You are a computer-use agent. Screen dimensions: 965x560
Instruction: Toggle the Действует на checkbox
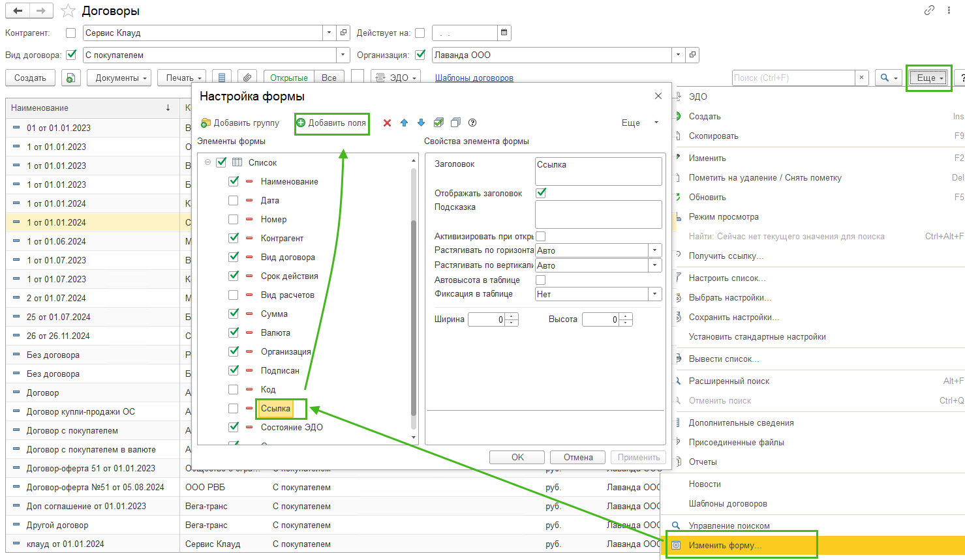[x=420, y=33]
